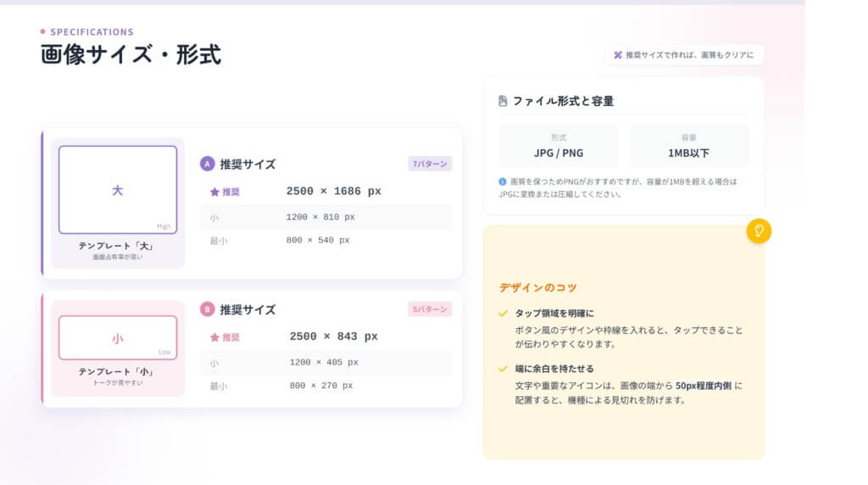Click the テンプレート「大」 caption
The height and width of the screenshot is (485, 868).
tap(116, 246)
